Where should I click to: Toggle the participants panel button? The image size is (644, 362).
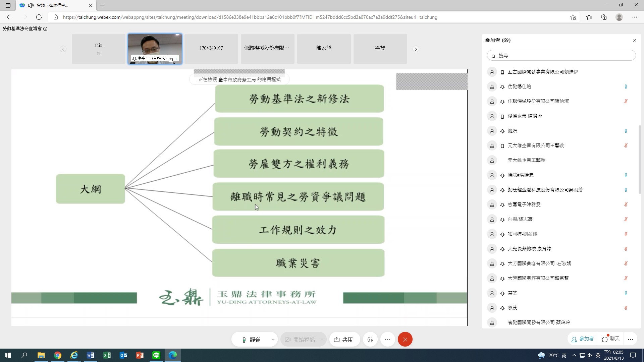(x=583, y=339)
